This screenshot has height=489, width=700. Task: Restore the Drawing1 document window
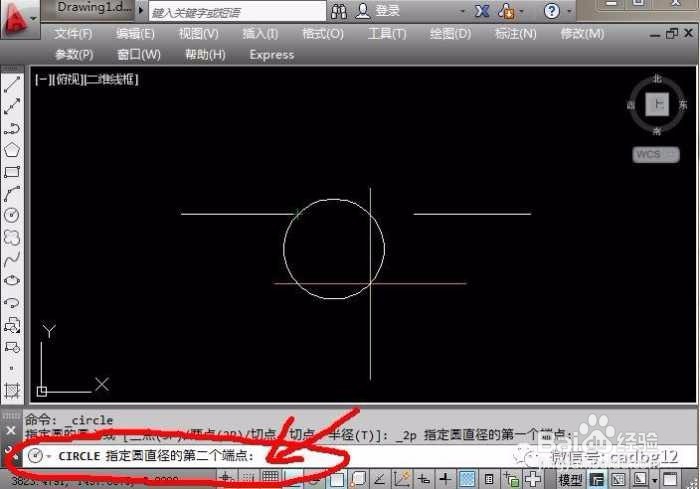pos(671,33)
